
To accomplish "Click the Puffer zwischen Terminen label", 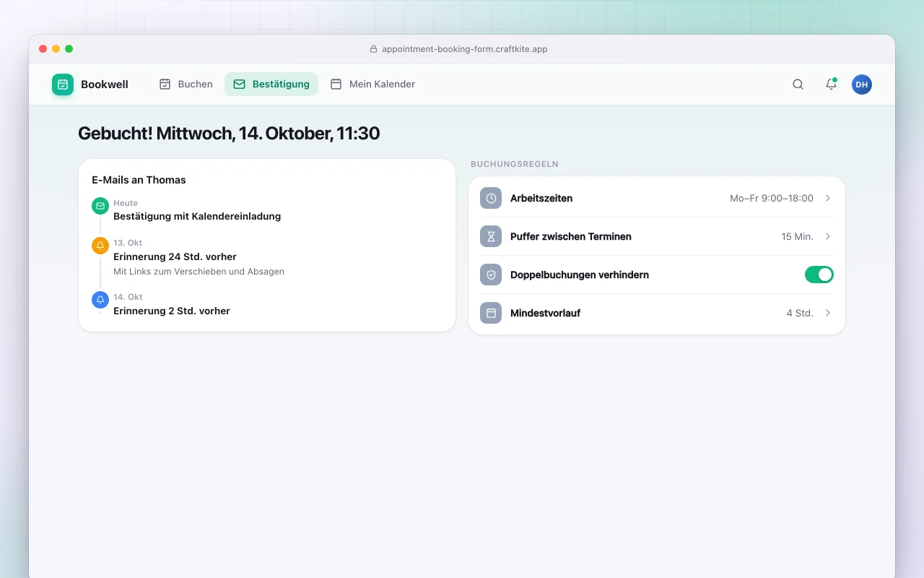I will click(571, 236).
